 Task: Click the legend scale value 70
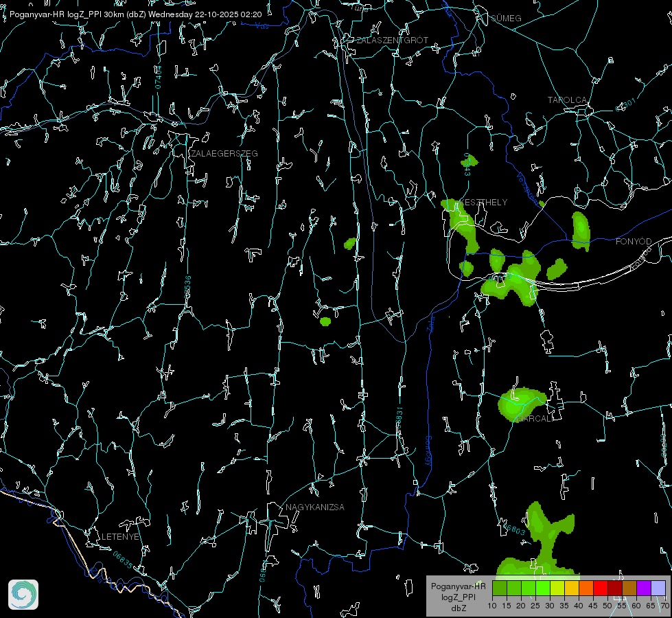[664, 606]
